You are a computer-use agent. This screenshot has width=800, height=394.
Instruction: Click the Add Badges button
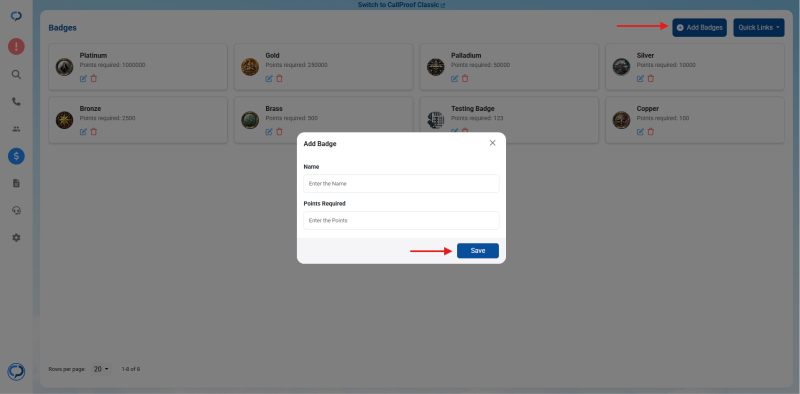click(x=699, y=28)
